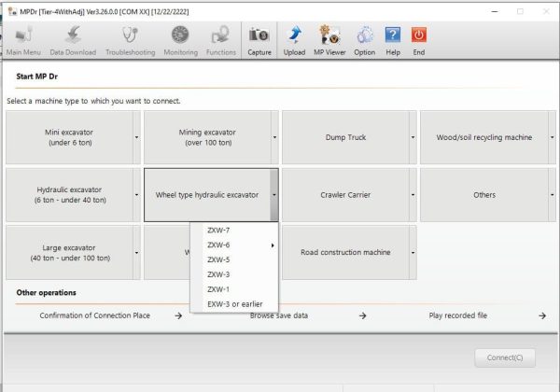
Task: Minimize the MPDr window
Action: click(495, 11)
